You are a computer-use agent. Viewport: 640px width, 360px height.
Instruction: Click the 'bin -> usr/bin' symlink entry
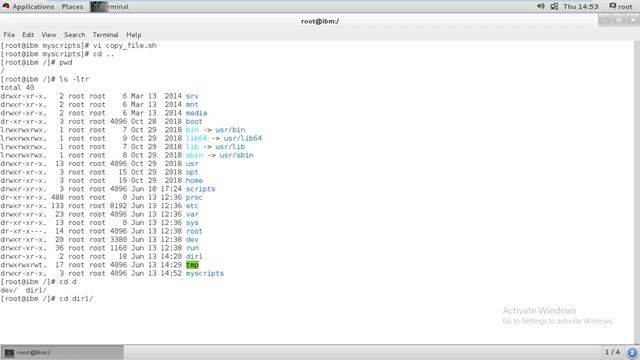tap(216, 130)
